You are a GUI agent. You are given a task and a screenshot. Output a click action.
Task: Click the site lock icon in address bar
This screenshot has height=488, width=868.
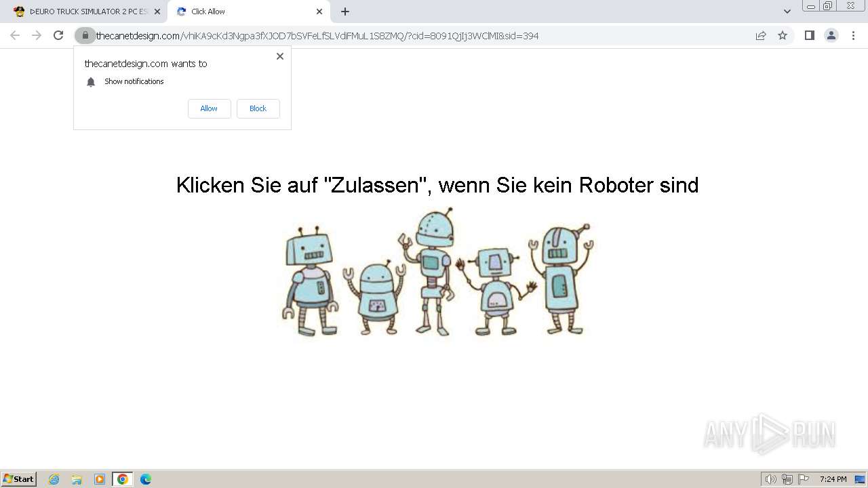pyautogui.click(x=85, y=35)
